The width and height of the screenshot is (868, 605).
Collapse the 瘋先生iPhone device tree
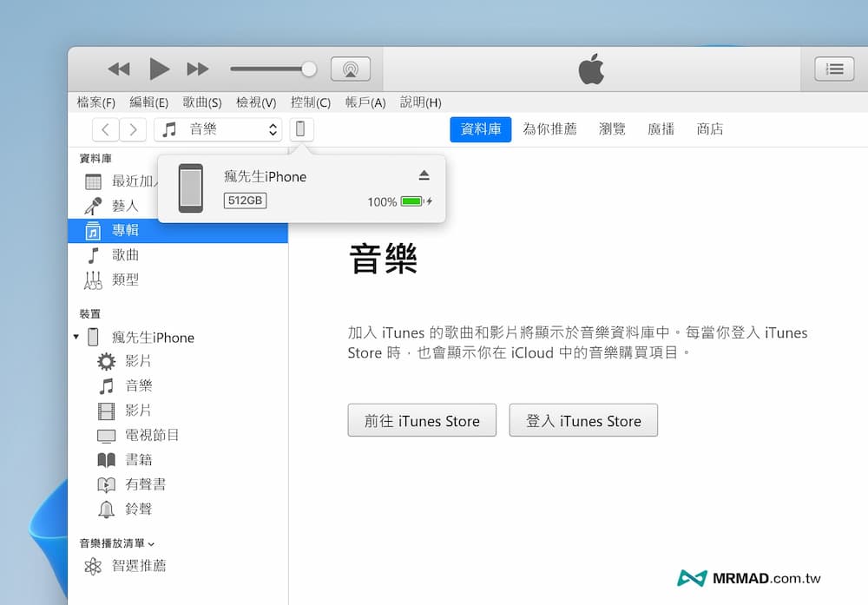(76, 337)
